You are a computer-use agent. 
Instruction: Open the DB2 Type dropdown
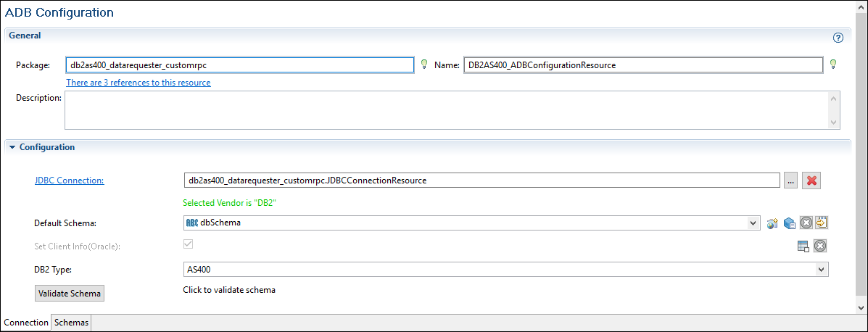[x=821, y=269]
